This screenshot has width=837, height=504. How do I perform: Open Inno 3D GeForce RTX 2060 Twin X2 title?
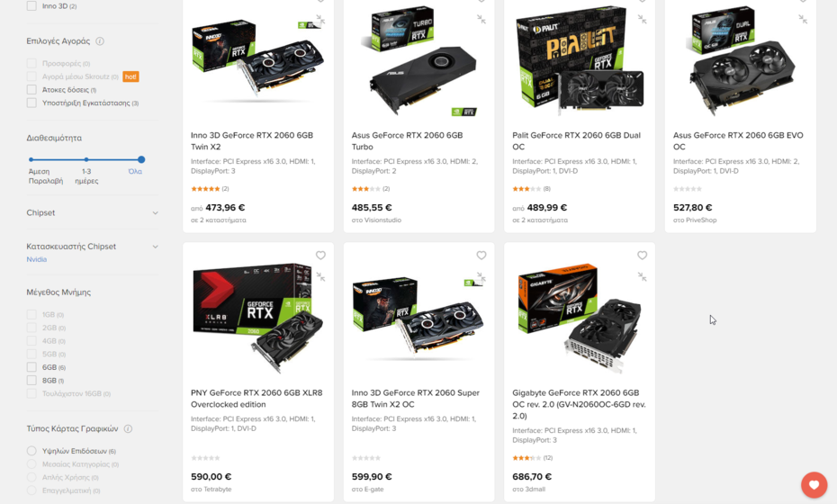click(x=252, y=141)
